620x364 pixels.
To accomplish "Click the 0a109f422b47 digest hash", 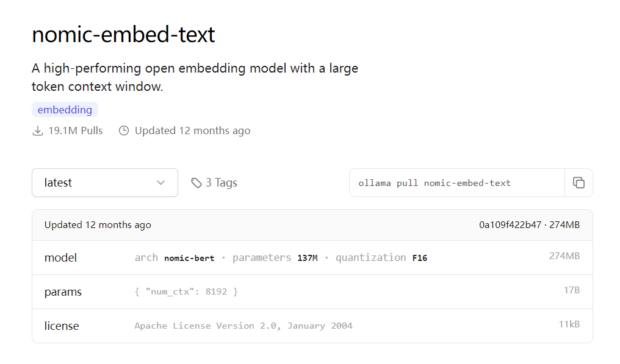I will 510,225.
